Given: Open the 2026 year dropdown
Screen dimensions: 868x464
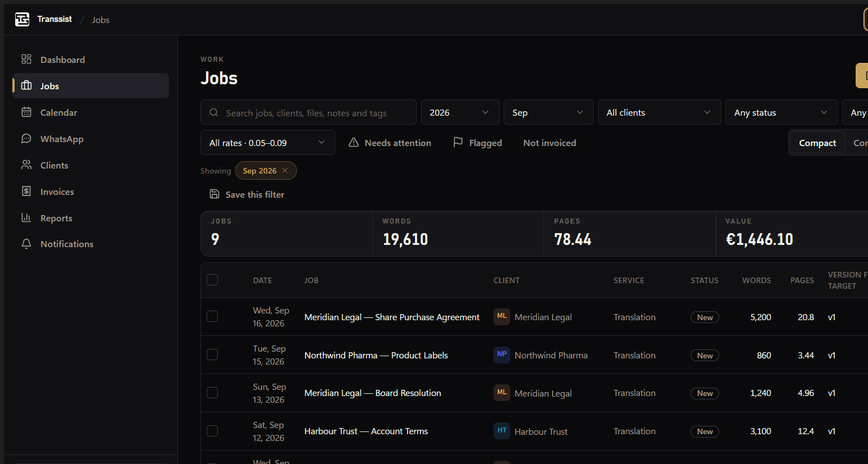Looking at the screenshot, I should 460,112.
